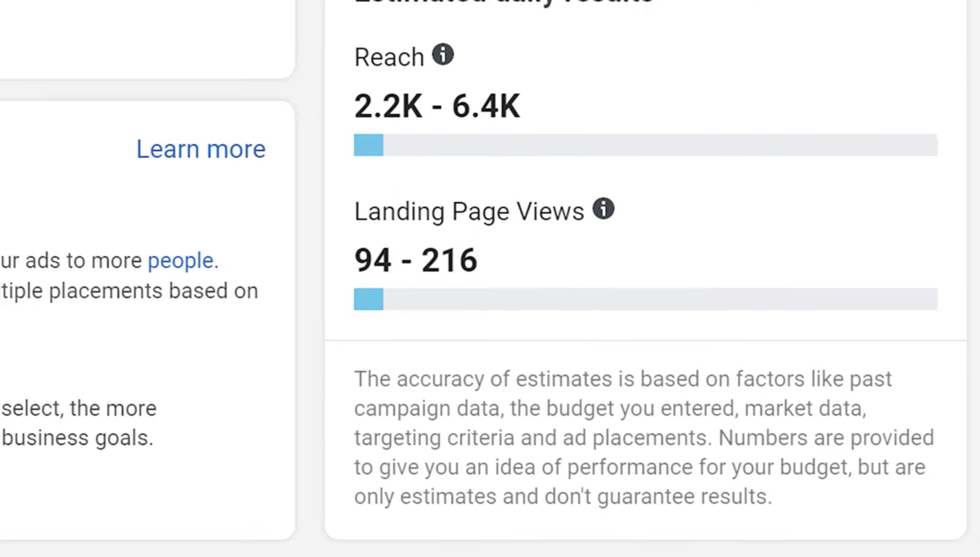Click the 'don't guarantee results' sentence
Image resolution: width=980 pixels, height=557 pixels.
point(658,497)
